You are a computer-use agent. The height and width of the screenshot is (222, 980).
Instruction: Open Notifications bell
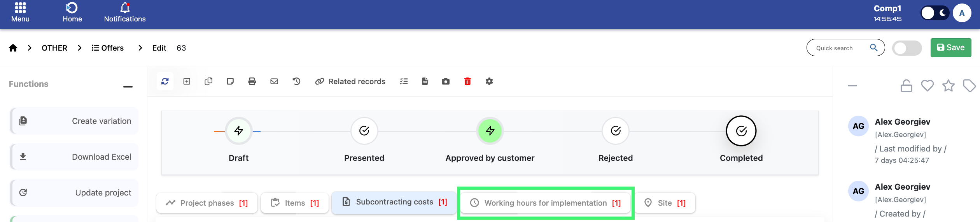(x=125, y=12)
